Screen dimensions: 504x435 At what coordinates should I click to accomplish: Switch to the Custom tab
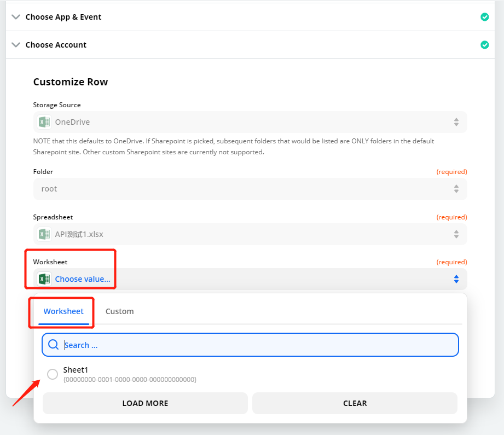pyautogui.click(x=120, y=311)
